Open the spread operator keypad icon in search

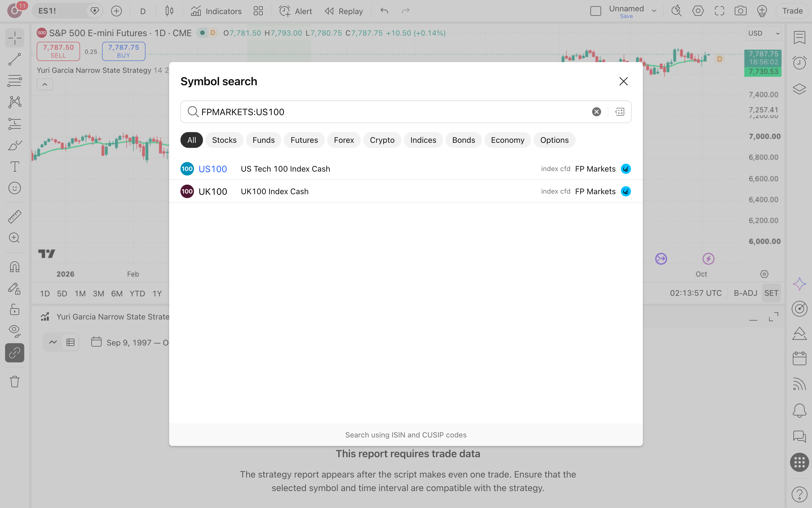[x=619, y=112]
